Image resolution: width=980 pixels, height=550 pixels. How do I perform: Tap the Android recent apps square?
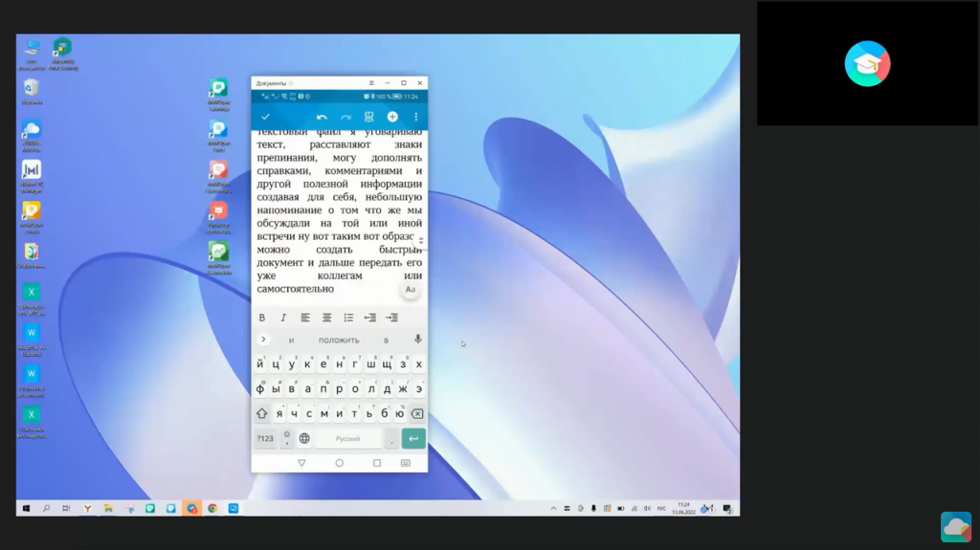(377, 463)
